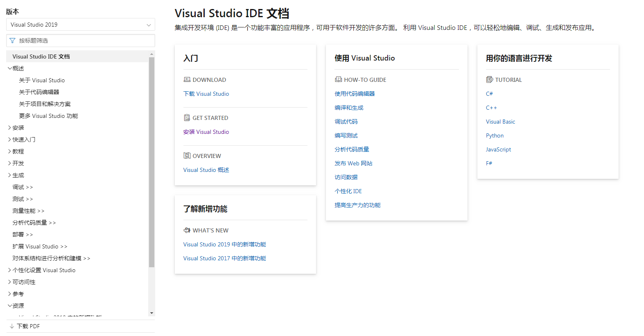Open the Visual Basic tutorial link

(x=500, y=122)
